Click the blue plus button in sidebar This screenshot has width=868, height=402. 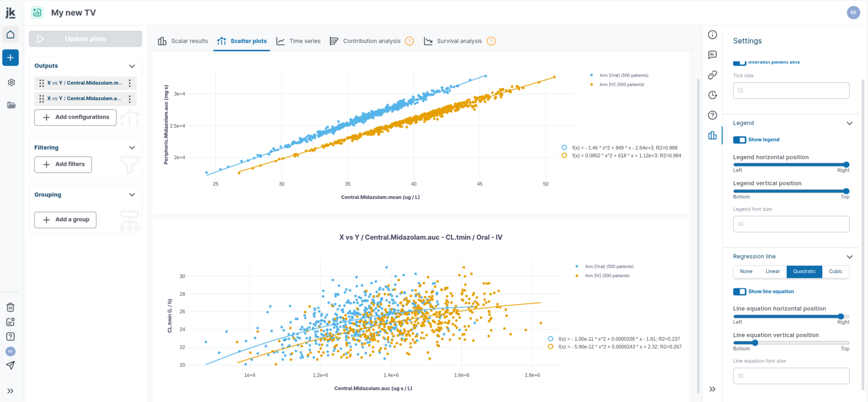pyautogui.click(x=11, y=58)
